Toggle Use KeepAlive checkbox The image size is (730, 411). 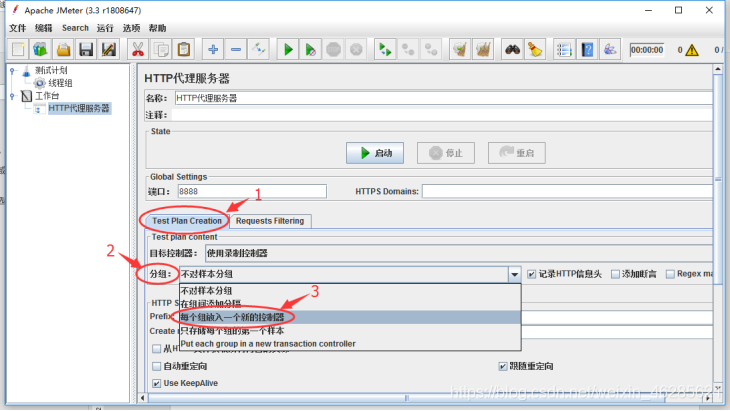(x=157, y=384)
